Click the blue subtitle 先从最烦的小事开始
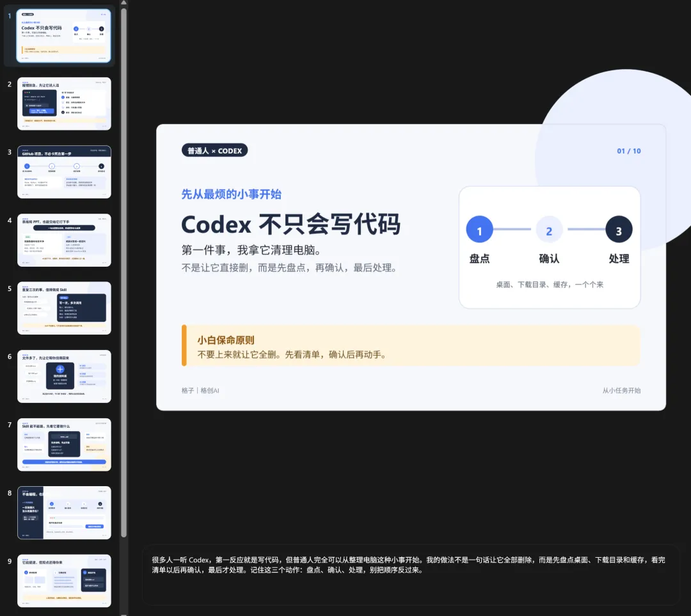691x616 pixels. coord(232,194)
